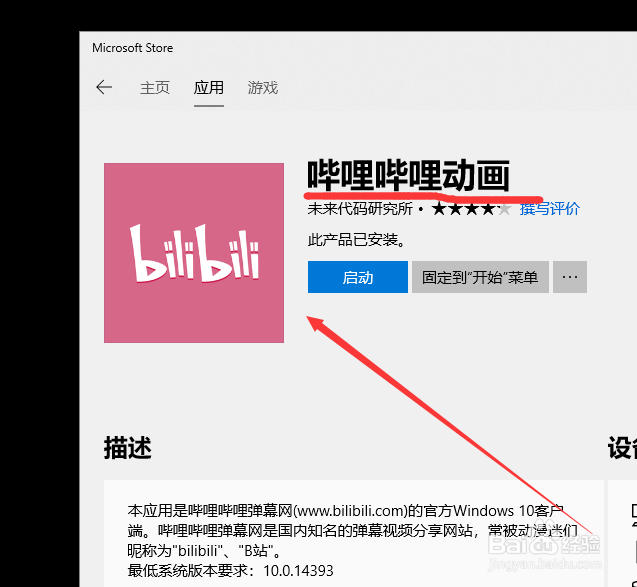Click the 最低系统版本要求：10.0.14393 line
Viewport: 637px width, 587px height.
tap(230, 571)
